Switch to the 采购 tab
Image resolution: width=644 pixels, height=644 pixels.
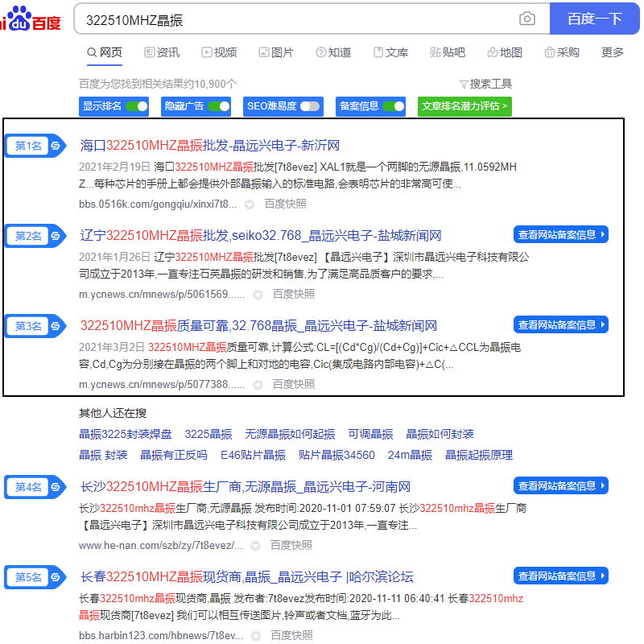tap(561, 52)
